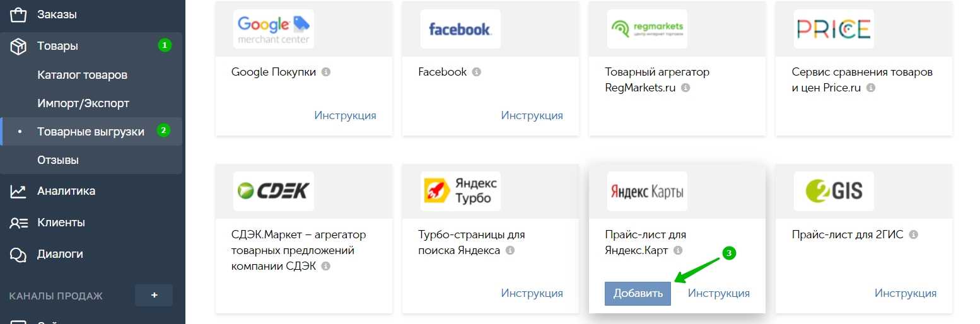The image size is (980, 324).
Task: Click the Orders (Заказы) bag icon
Action: [18, 14]
